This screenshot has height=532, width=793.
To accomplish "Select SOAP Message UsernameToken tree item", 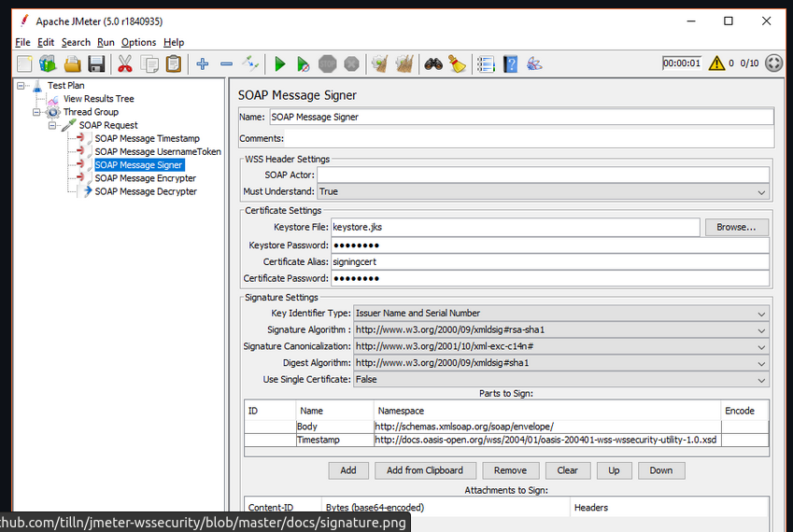I will coord(158,151).
